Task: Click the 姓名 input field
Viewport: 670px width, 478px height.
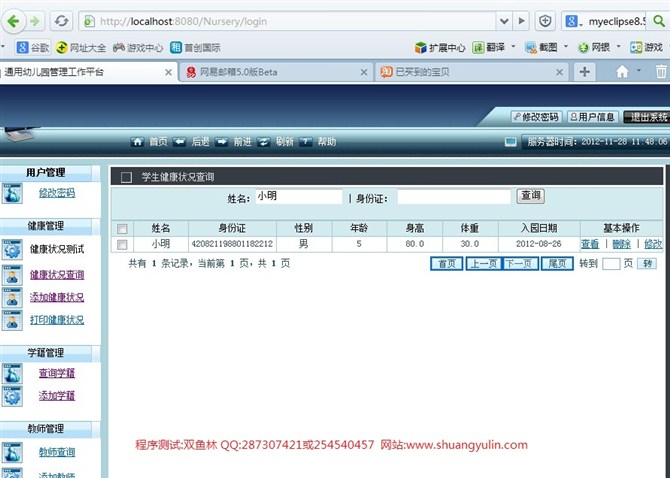Action: click(x=299, y=196)
